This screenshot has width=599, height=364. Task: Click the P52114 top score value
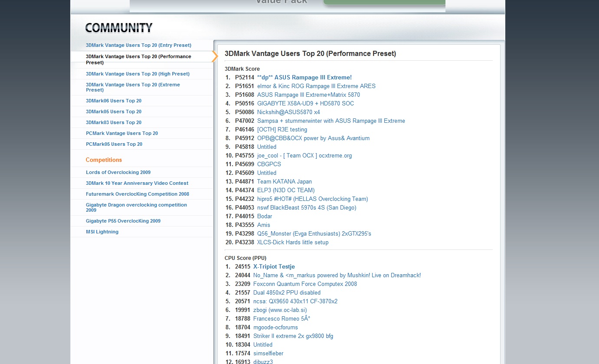pos(245,77)
